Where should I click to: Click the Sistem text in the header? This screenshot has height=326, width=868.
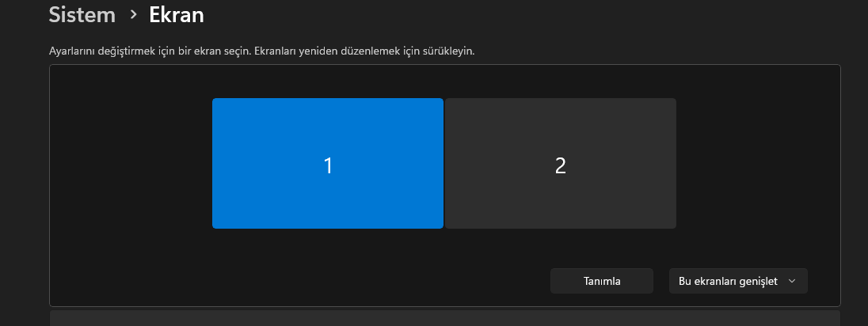click(x=82, y=15)
